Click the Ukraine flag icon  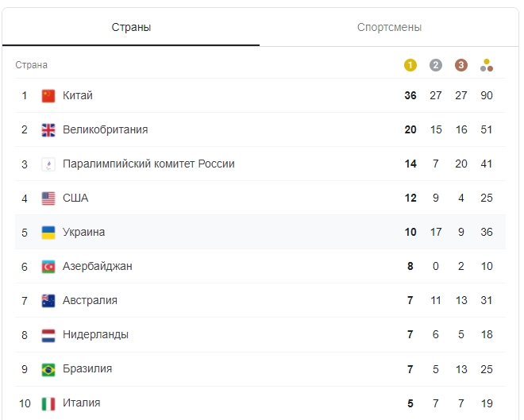click(x=48, y=233)
